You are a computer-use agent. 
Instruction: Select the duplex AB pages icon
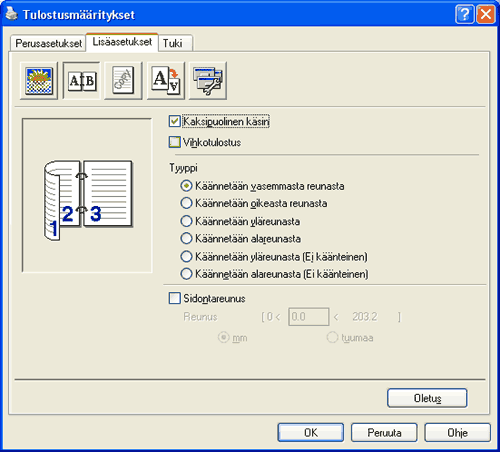[x=82, y=81]
